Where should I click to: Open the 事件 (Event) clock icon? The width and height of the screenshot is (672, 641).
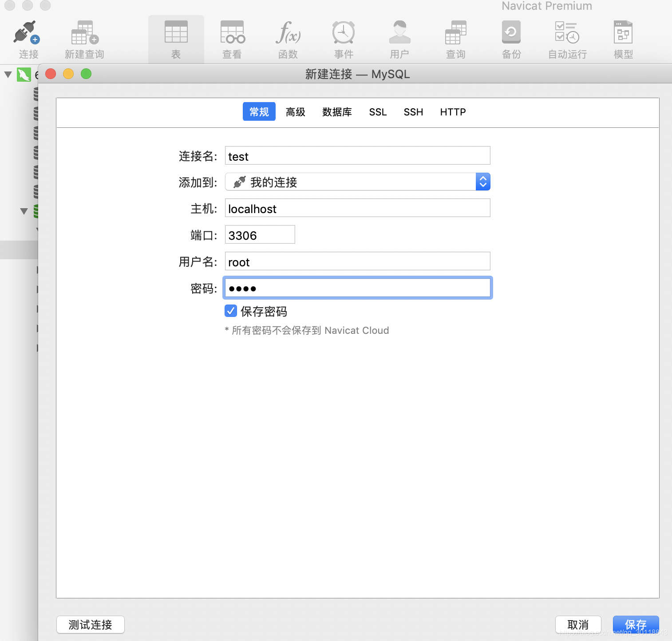[x=344, y=32]
